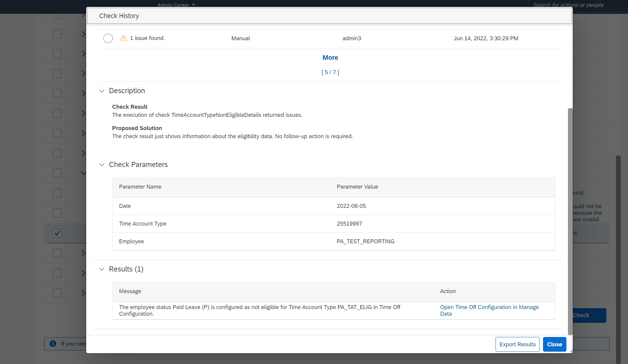Click the resize handle in the dialog corner
This screenshot has width=628, height=364.
[571, 351]
